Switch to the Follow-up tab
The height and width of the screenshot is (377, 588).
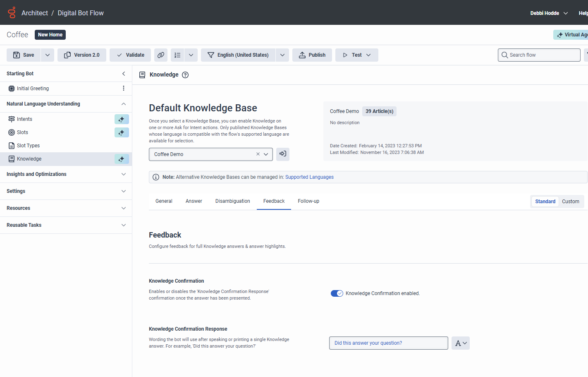pos(308,201)
